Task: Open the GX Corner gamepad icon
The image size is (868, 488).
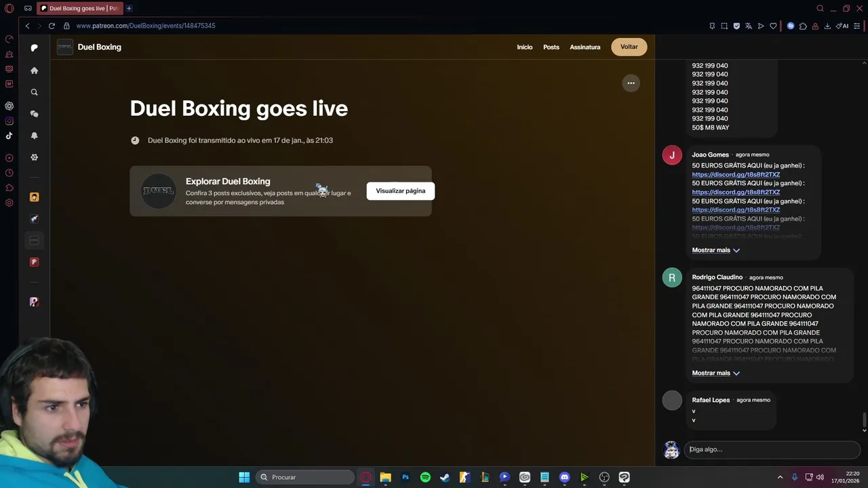Action: coord(28,8)
